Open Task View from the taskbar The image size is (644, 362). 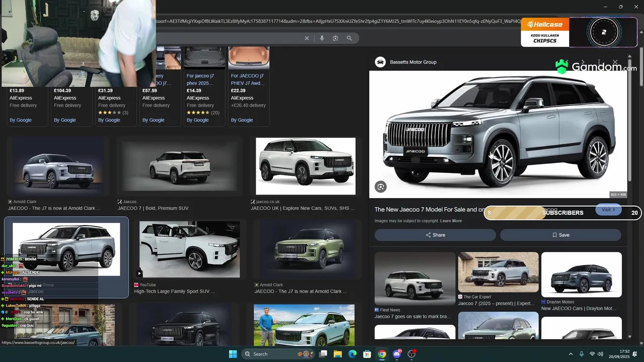coord(323,354)
